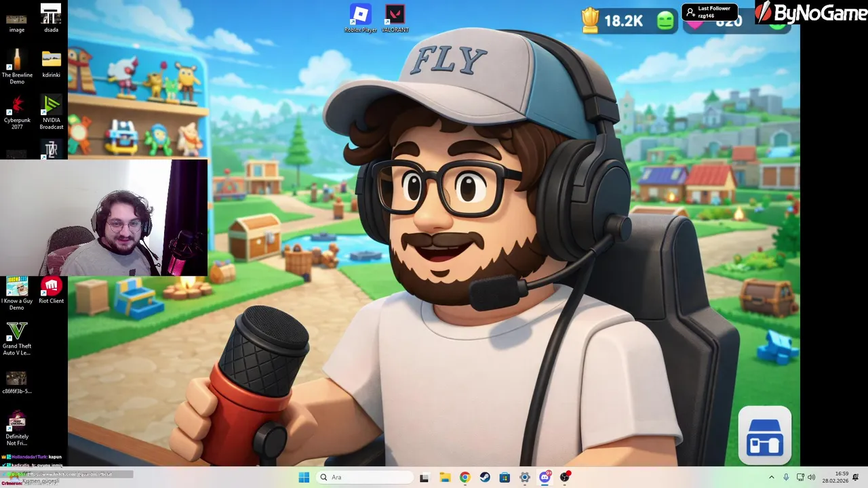Screen dimensions: 868x488
Task: Launch I Know a Guy Demo shortcut
Action: pyautogui.click(x=17, y=293)
